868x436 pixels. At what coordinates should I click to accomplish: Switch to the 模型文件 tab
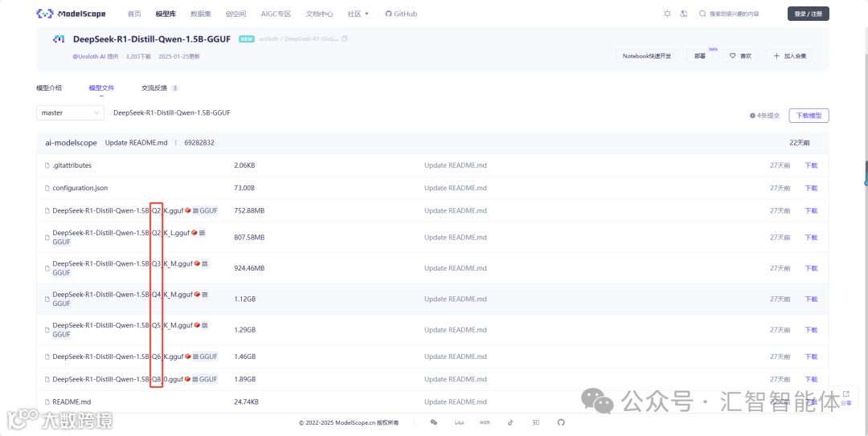(x=101, y=88)
